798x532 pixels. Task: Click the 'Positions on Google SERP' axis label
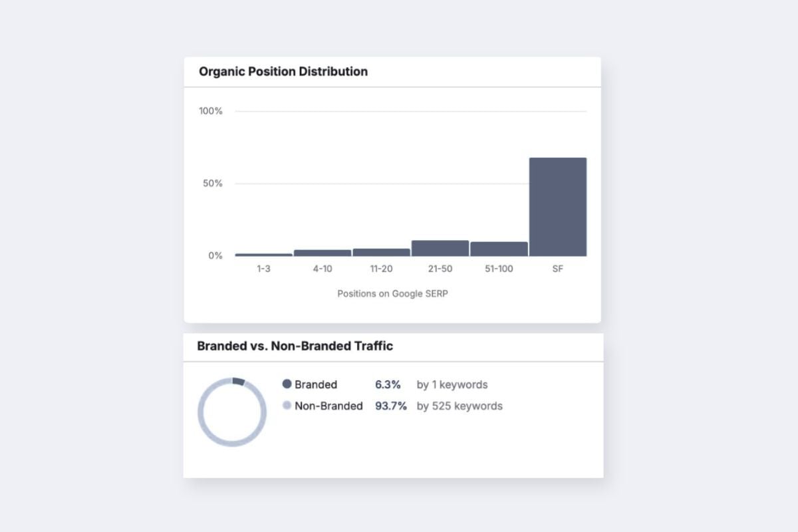pos(392,293)
